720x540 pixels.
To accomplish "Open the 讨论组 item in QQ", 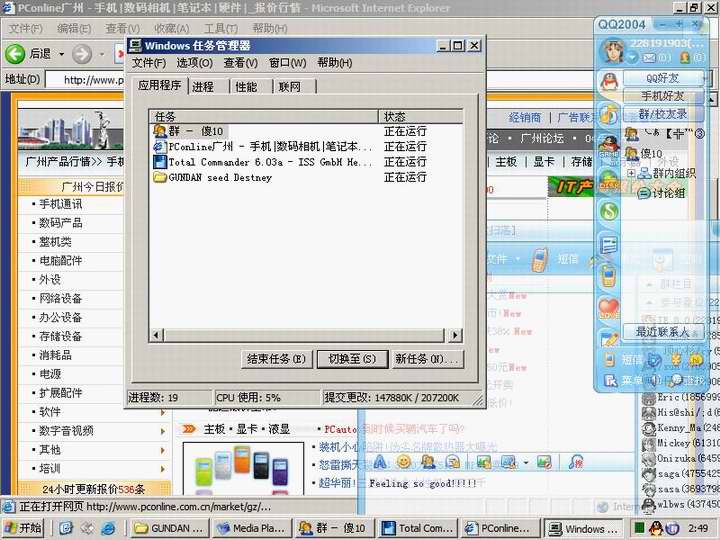I will pyautogui.click(x=662, y=193).
